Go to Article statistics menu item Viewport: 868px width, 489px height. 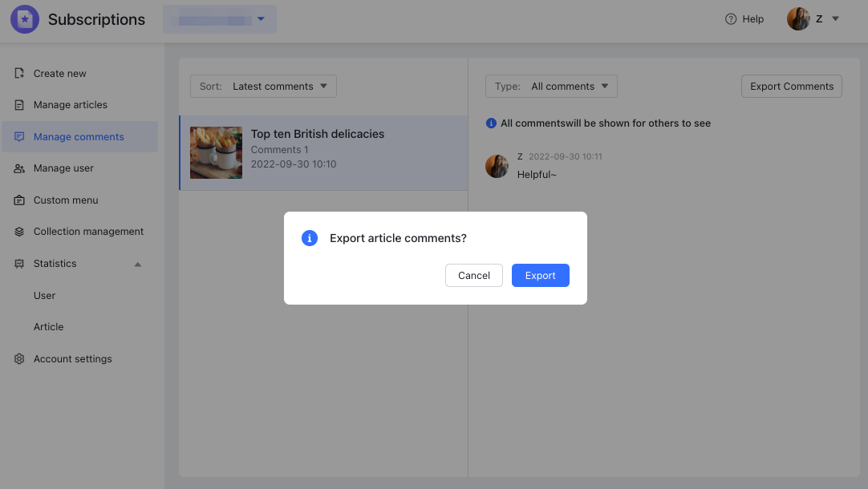click(48, 327)
